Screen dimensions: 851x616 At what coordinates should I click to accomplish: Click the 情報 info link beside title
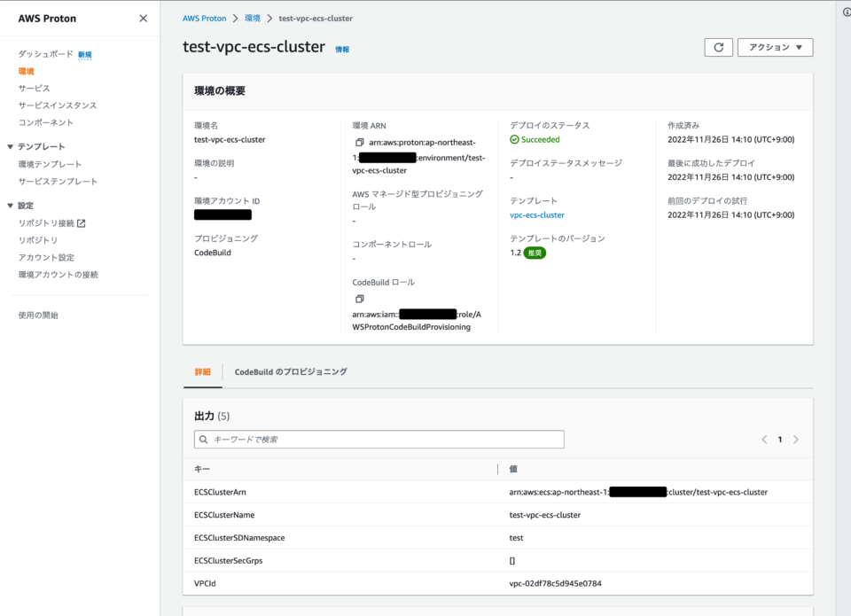[342, 50]
